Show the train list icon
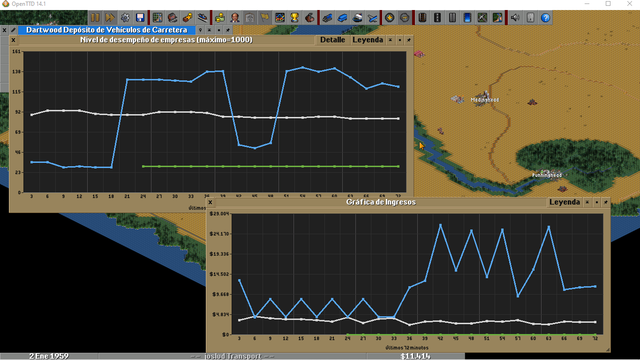640x360 pixels. [x=327, y=18]
